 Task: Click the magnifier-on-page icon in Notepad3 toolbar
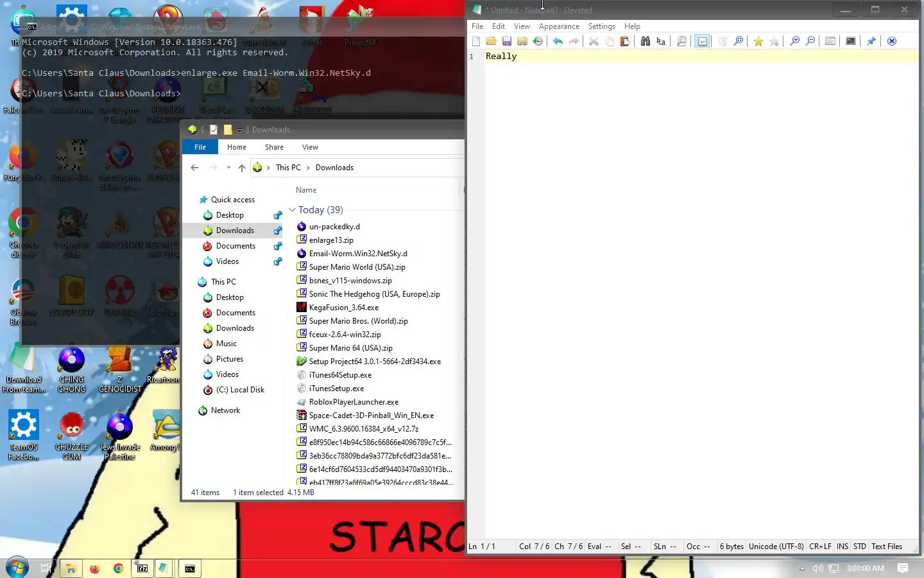[x=681, y=41]
